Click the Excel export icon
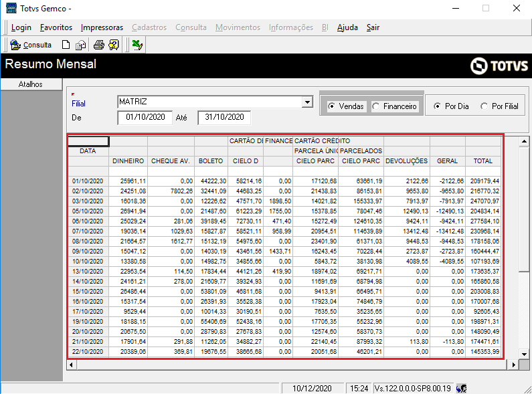The image size is (532, 394). click(x=137, y=45)
